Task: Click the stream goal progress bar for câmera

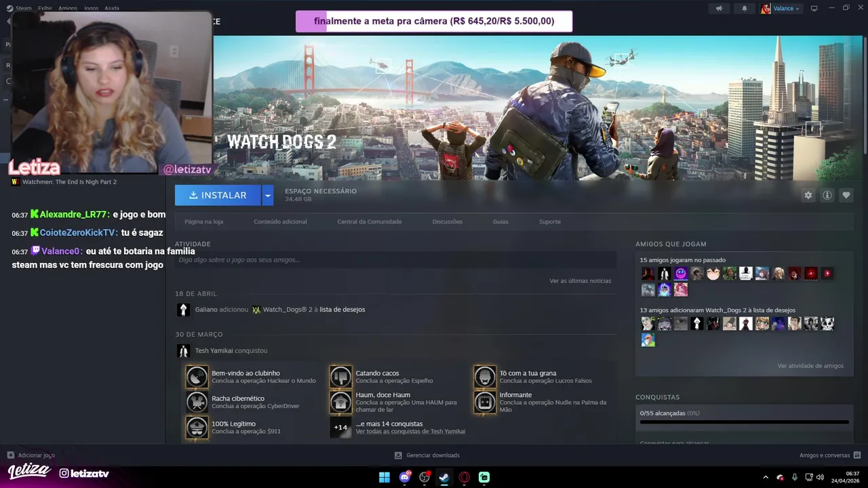Action: (434, 21)
